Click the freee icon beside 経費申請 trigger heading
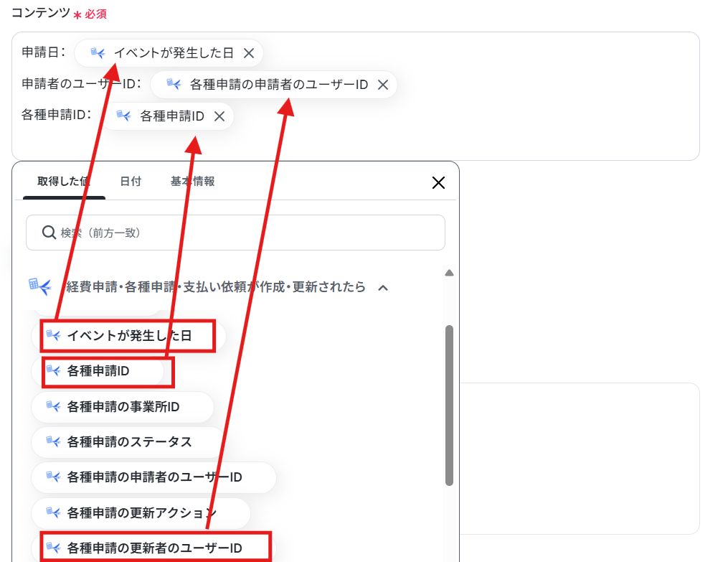This screenshot has width=728, height=562. [x=40, y=286]
